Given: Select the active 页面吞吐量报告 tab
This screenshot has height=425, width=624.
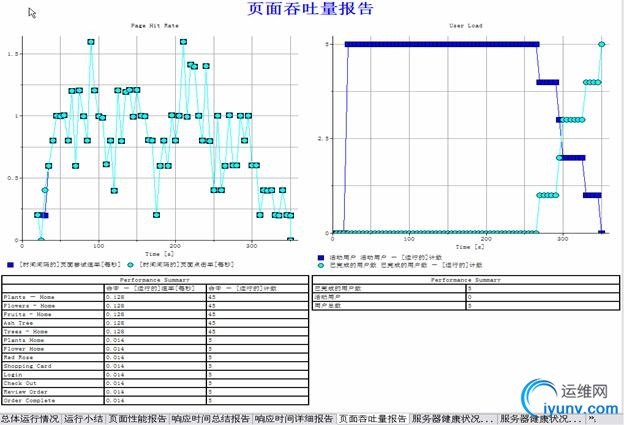Looking at the screenshot, I should (x=372, y=419).
